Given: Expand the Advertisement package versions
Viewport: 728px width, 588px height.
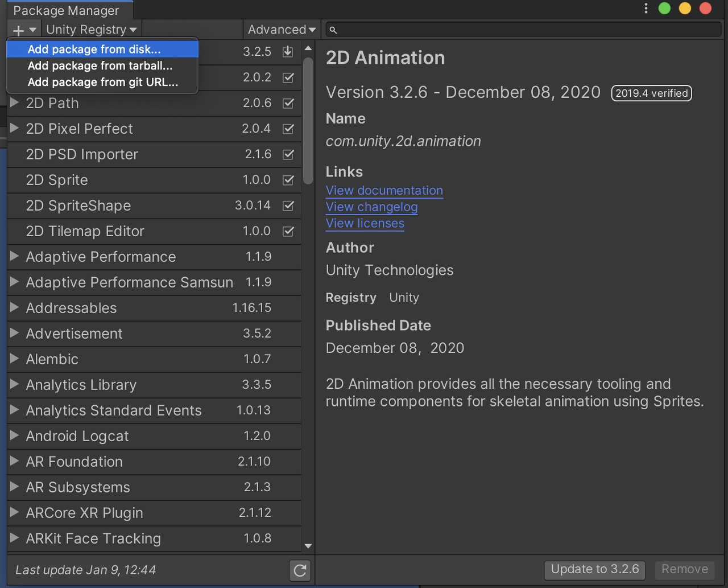Looking at the screenshot, I should pyautogui.click(x=15, y=333).
